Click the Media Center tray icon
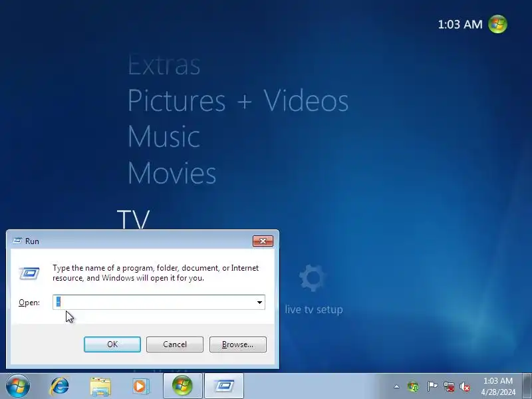The height and width of the screenshot is (399, 532). [413, 386]
